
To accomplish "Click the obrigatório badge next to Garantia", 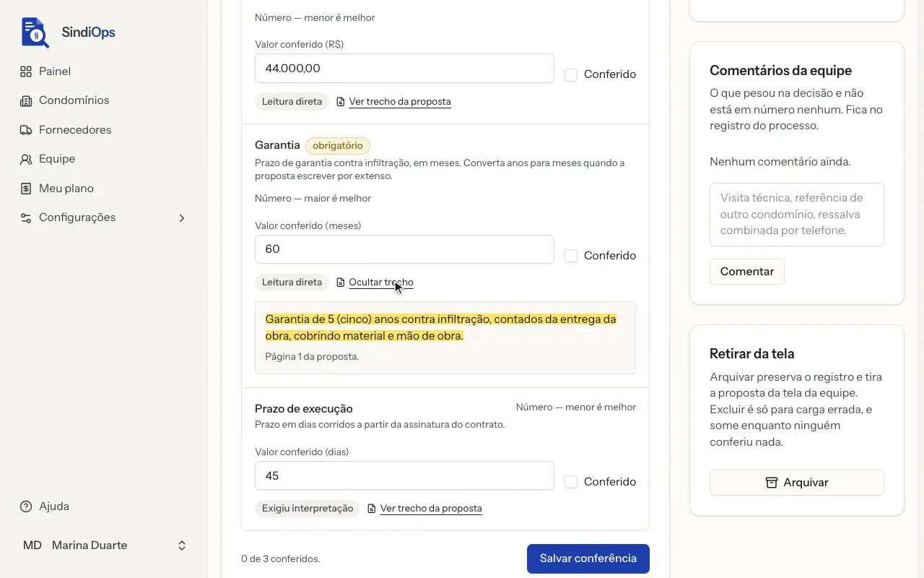I will pos(338,146).
